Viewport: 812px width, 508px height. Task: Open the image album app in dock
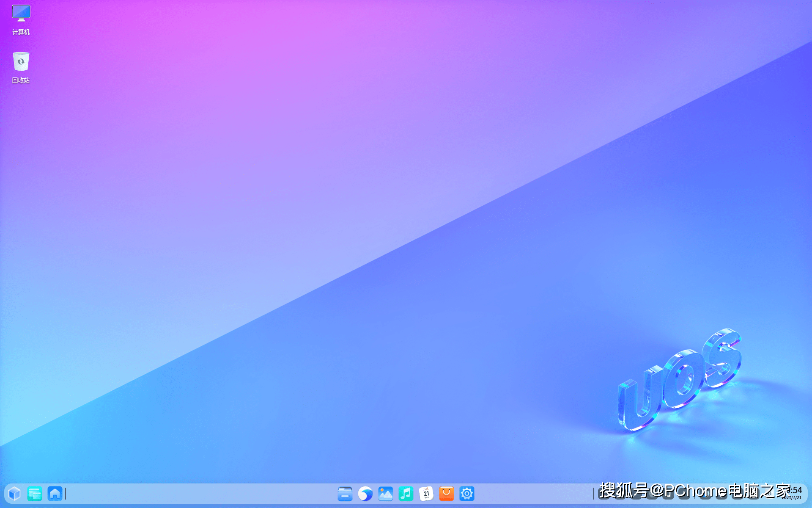(x=386, y=494)
